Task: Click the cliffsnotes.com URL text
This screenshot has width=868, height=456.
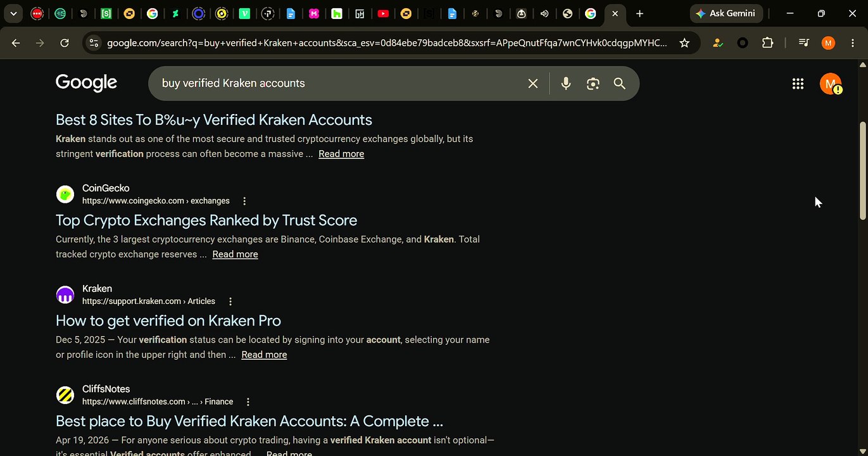Action: click(158, 402)
